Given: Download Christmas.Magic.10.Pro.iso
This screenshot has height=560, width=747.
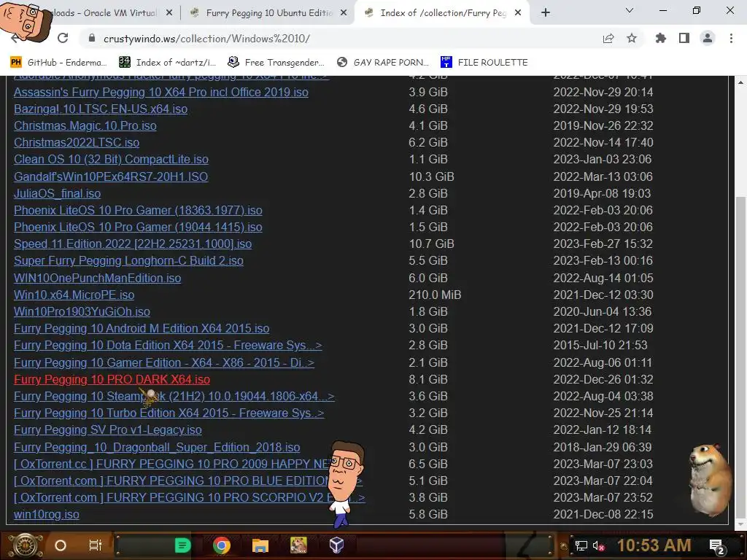Looking at the screenshot, I should (x=85, y=125).
